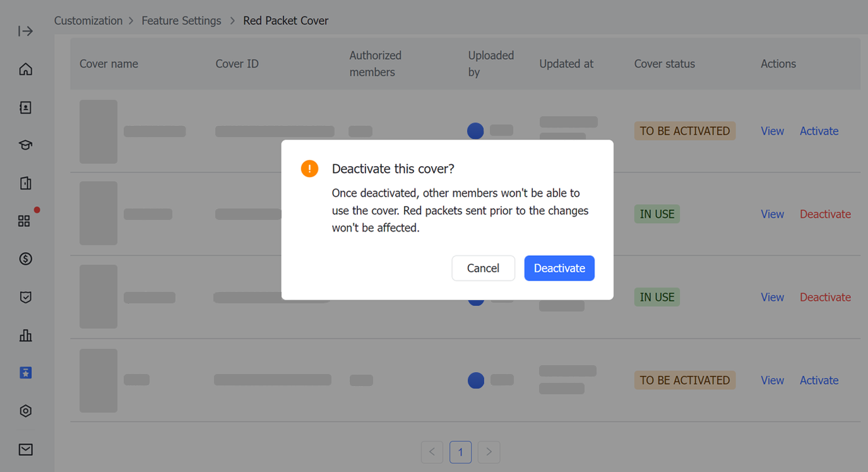
Task: Activate the first cover in list
Action: (x=819, y=131)
